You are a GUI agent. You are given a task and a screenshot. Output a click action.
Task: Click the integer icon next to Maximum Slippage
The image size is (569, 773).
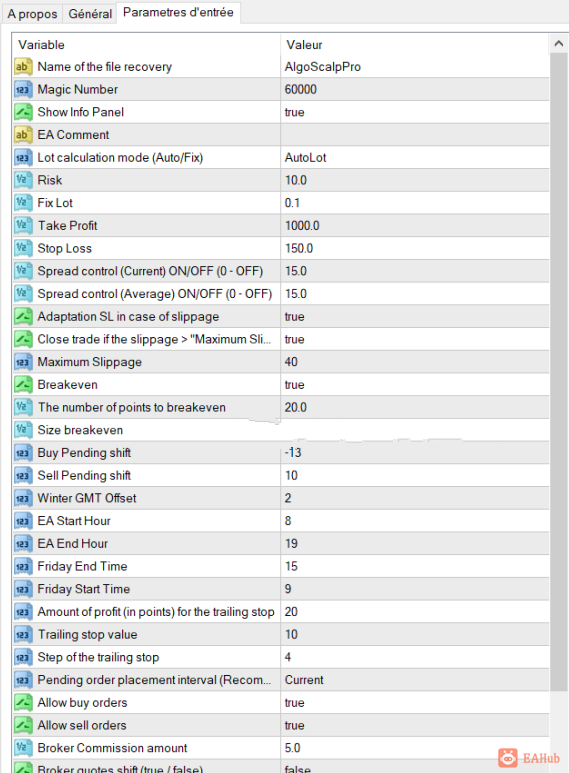tap(23, 362)
